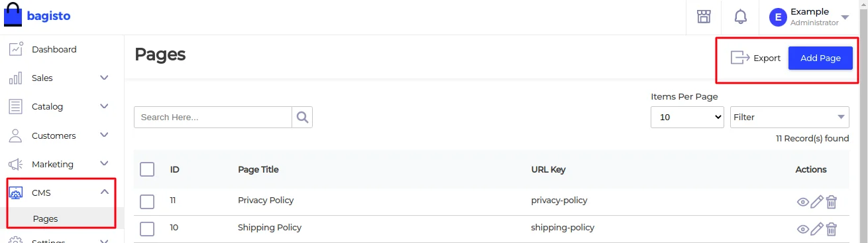Edit the Privacy Policy page with pencil icon
Viewport: 868px width, 243px height.
[817, 202]
